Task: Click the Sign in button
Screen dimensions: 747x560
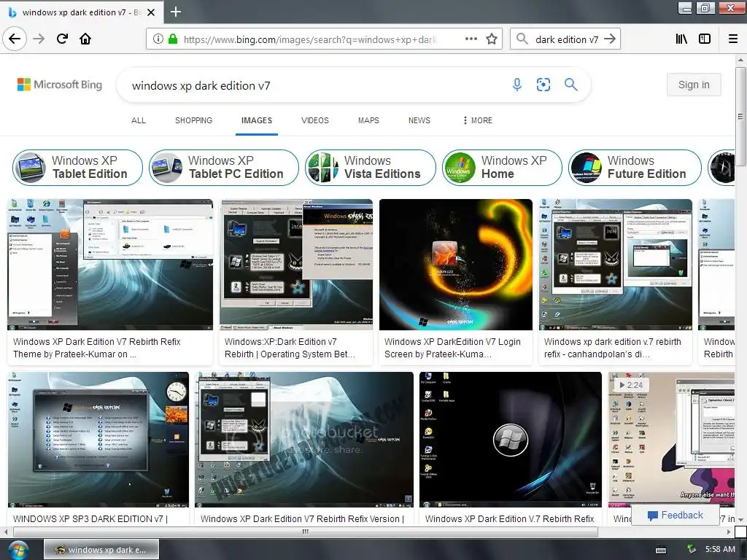Action: (x=694, y=85)
